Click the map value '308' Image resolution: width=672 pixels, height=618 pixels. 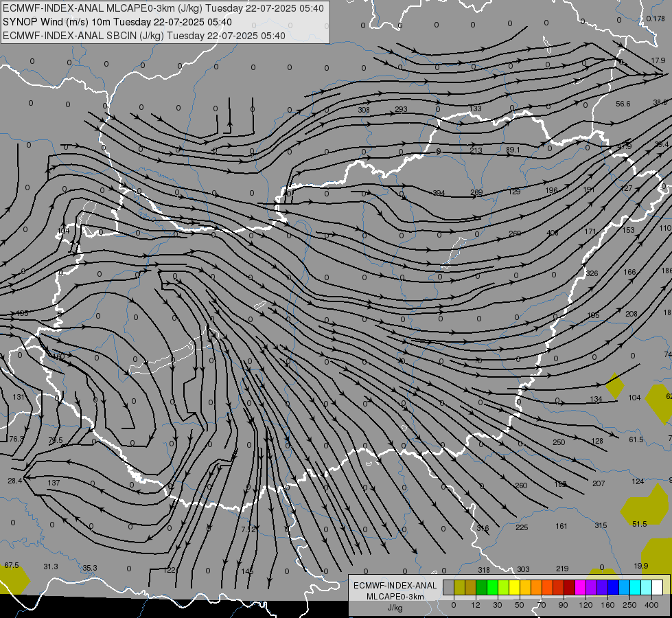[364, 110]
